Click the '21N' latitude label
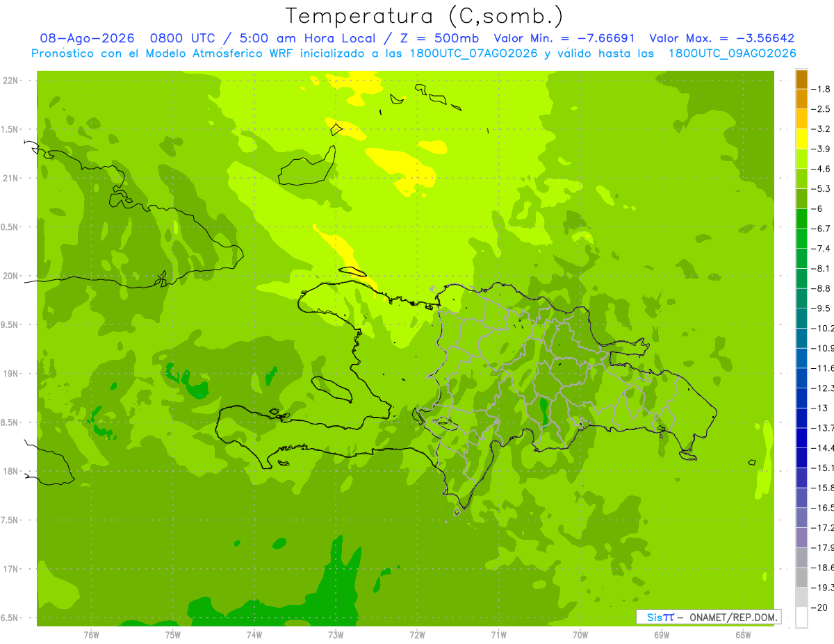Viewport: 834px width, 644px height. coord(10,178)
